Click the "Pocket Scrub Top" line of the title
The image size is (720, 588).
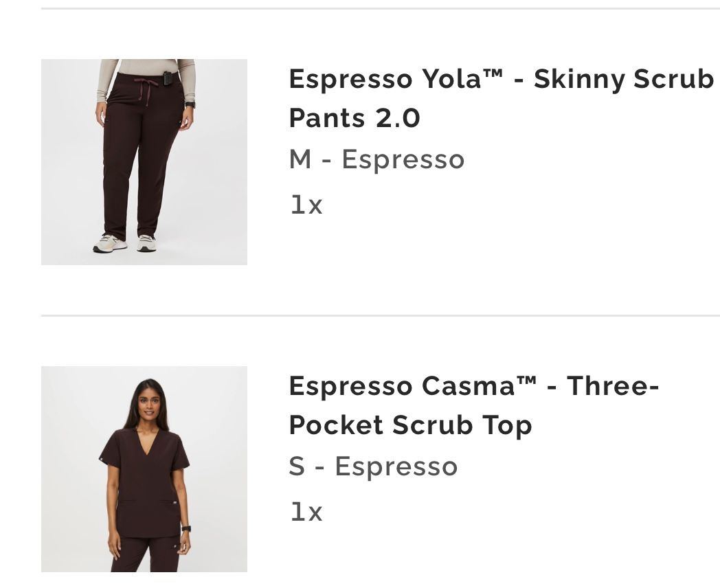[x=410, y=426]
